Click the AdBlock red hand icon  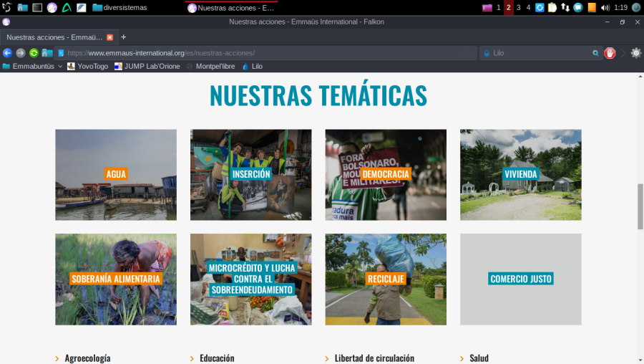pos(610,53)
